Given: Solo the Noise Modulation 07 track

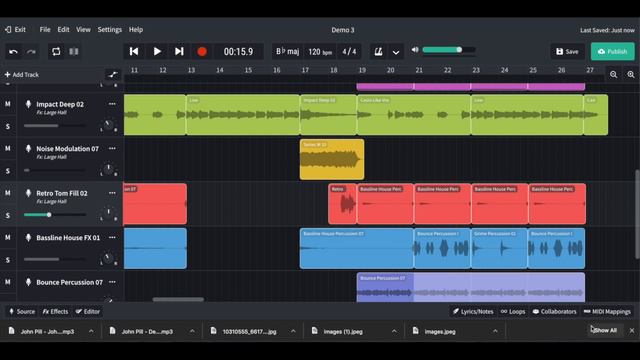Looking at the screenshot, I should tap(8, 171).
